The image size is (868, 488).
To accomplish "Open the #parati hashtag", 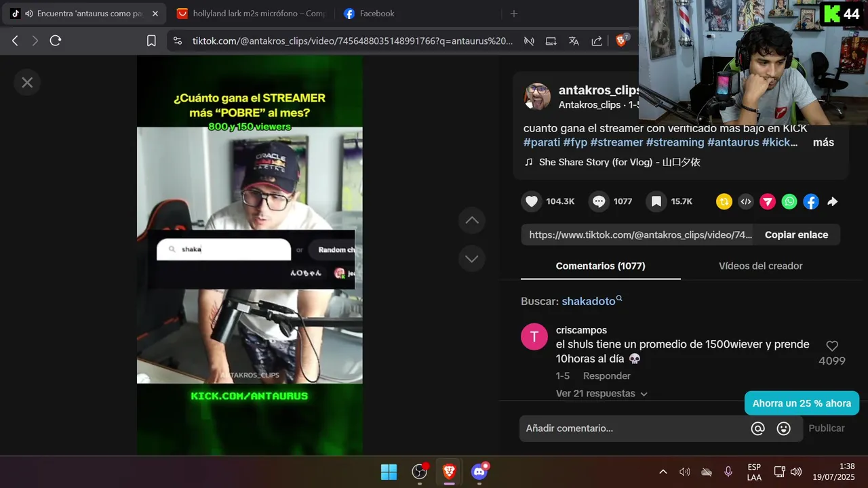I will click(542, 142).
